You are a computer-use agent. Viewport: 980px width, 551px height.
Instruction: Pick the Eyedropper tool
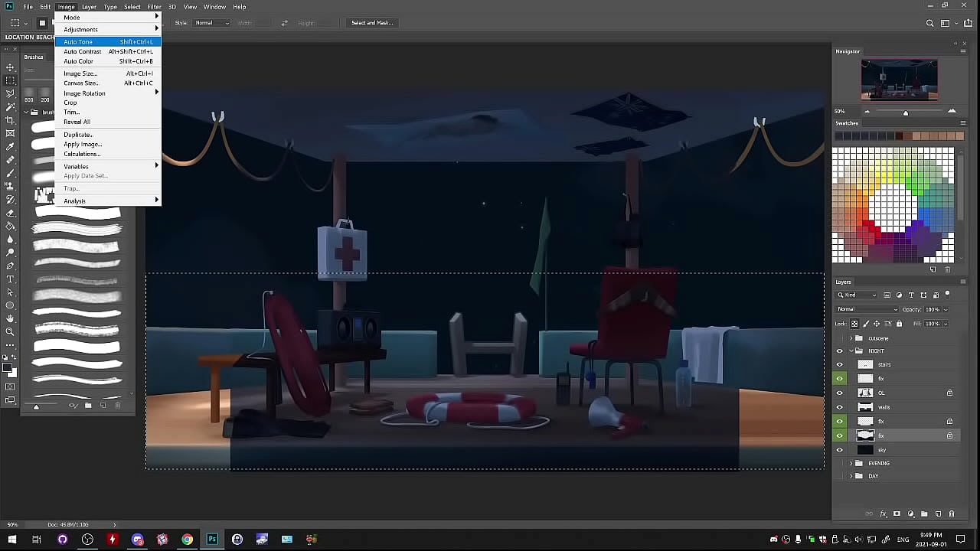[10, 147]
